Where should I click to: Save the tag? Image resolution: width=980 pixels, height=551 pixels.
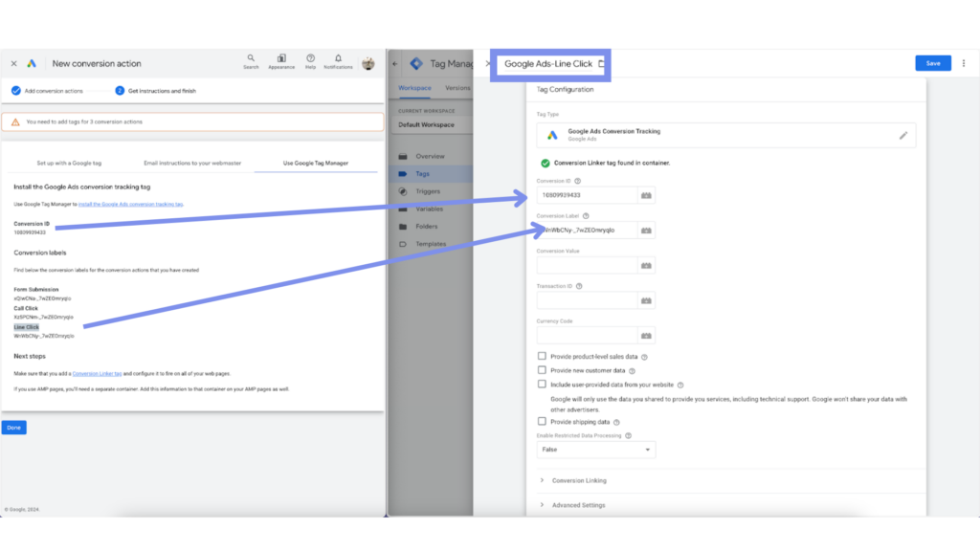(933, 63)
